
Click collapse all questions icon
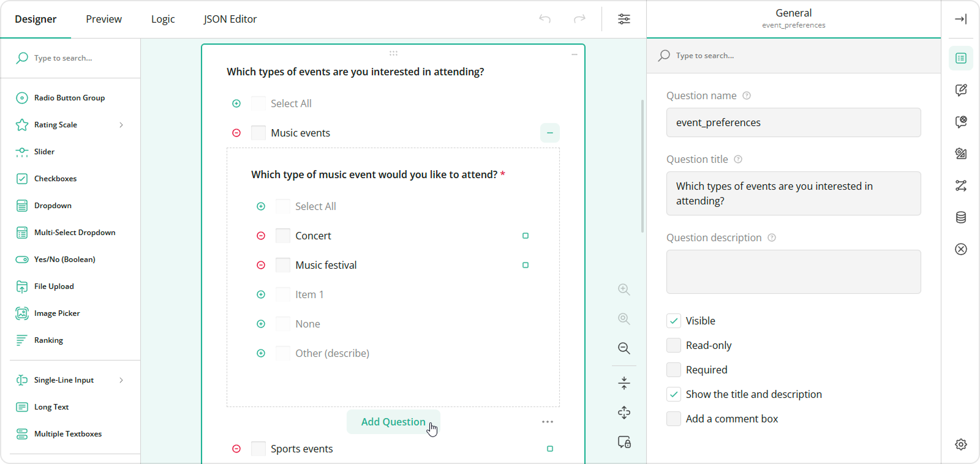pyautogui.click(x=624, y=383)
